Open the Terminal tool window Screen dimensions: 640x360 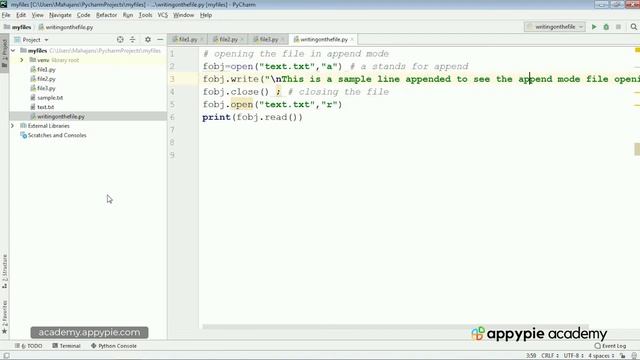pyautogui.click(x=66, y=346)
